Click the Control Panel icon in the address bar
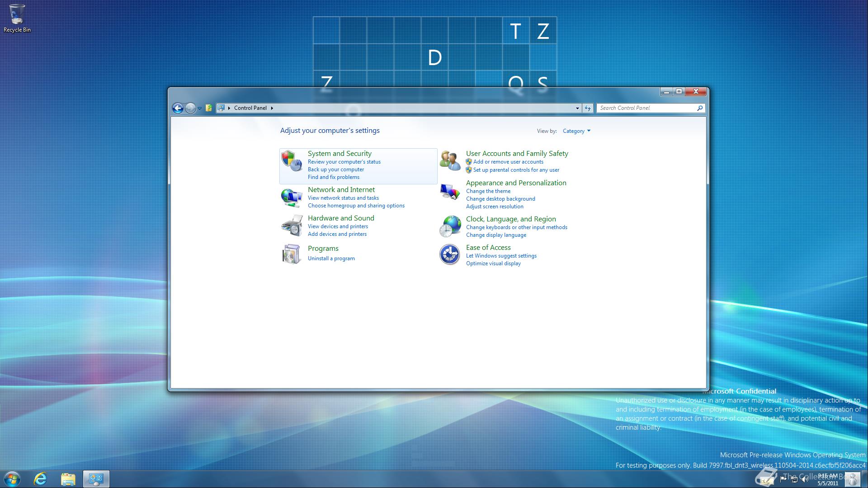868x488 pixels. [221, 108]
